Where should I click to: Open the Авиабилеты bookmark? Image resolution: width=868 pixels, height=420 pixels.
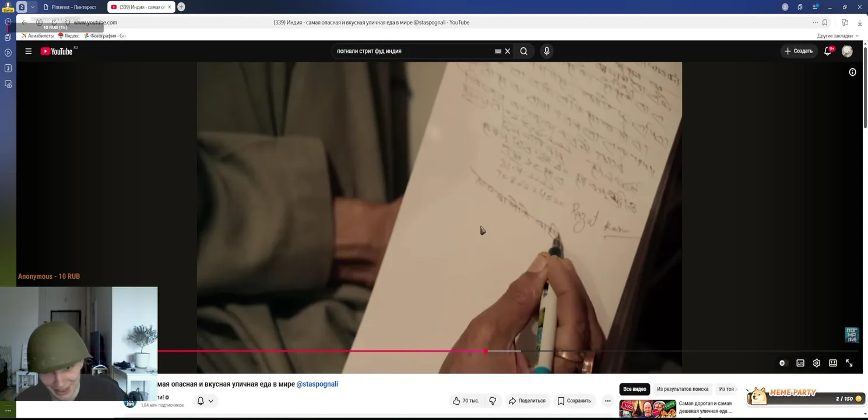37,36
